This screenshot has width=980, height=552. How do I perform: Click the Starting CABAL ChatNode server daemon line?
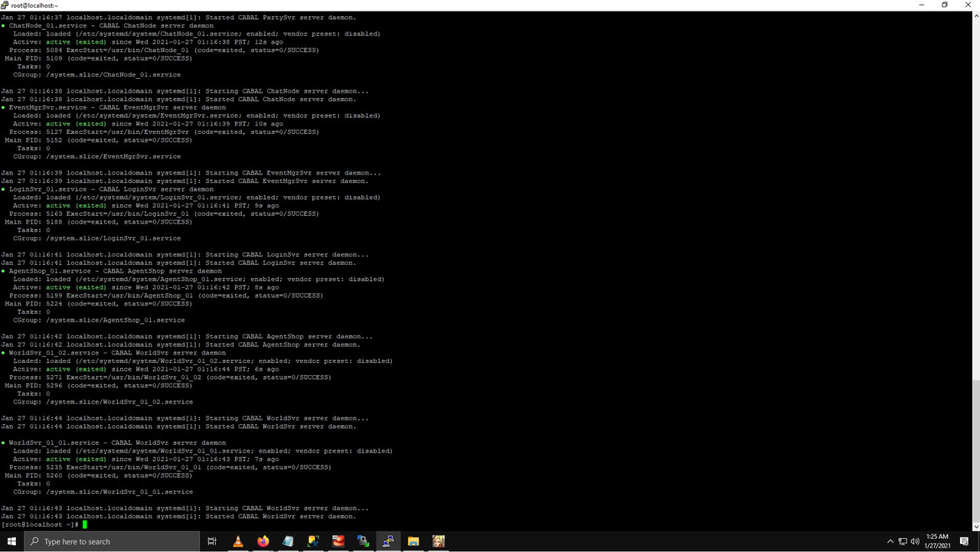click(x=185, y=91)
